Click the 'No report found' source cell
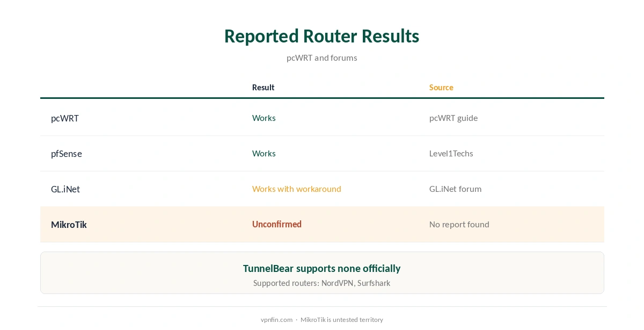The image size is (644, 330). [459, 224]
